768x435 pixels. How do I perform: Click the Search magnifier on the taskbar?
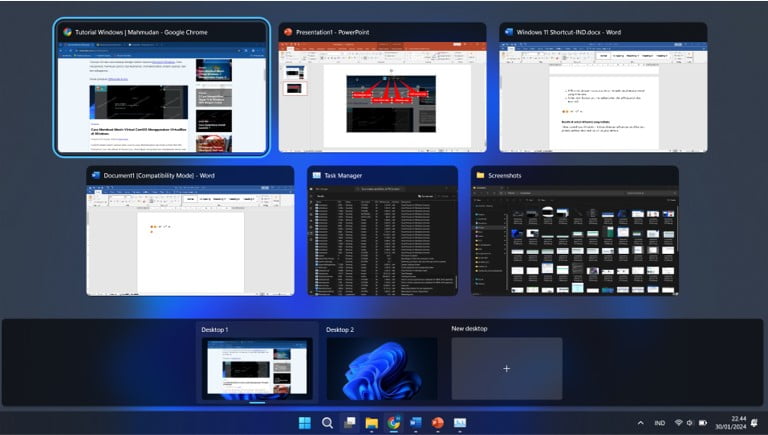327,423
